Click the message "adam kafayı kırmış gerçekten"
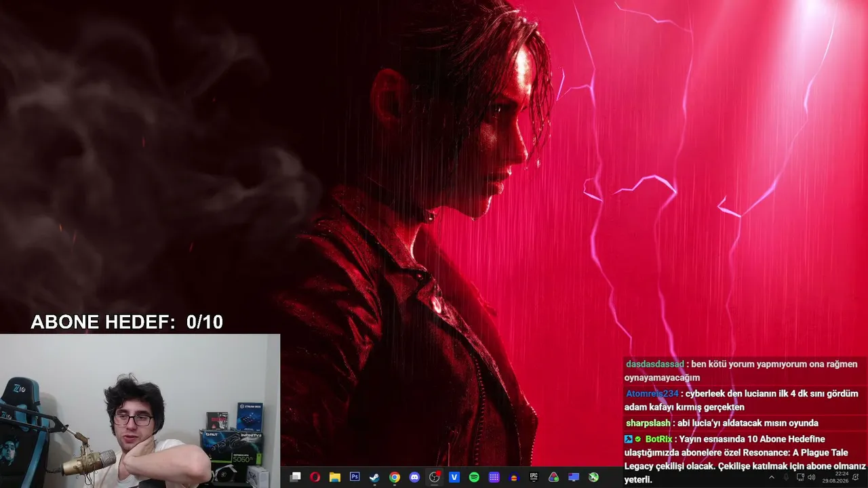 (684, 407)
